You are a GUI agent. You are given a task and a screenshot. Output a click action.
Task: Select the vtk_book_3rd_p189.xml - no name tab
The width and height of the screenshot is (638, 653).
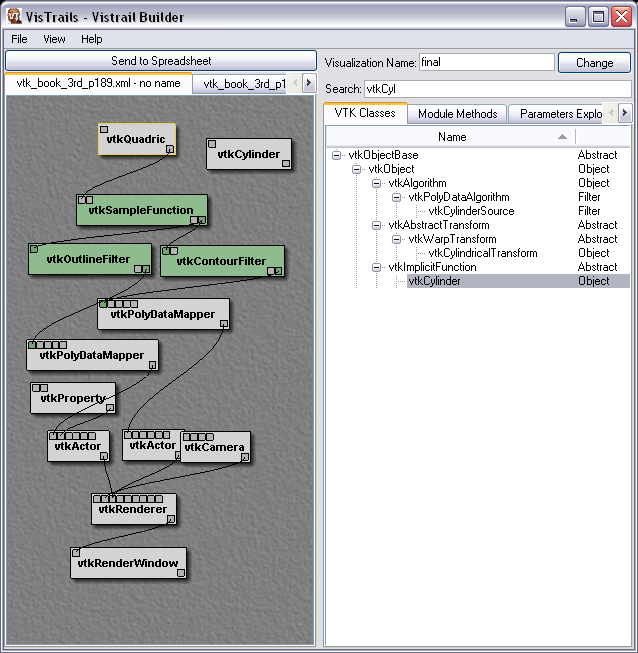(98, 83)
